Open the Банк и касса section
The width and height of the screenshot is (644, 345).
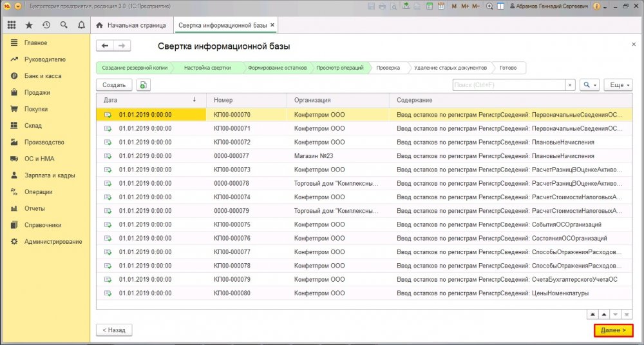43,76
